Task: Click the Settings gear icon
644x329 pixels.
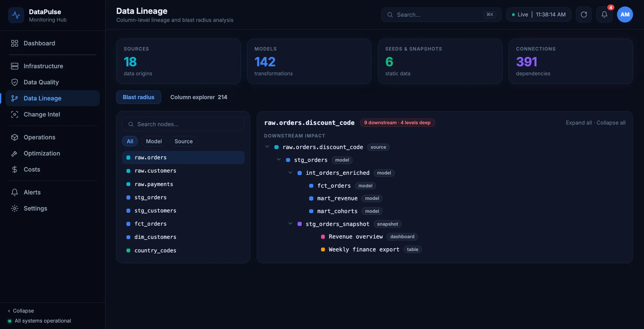Action: coord(14,208)
